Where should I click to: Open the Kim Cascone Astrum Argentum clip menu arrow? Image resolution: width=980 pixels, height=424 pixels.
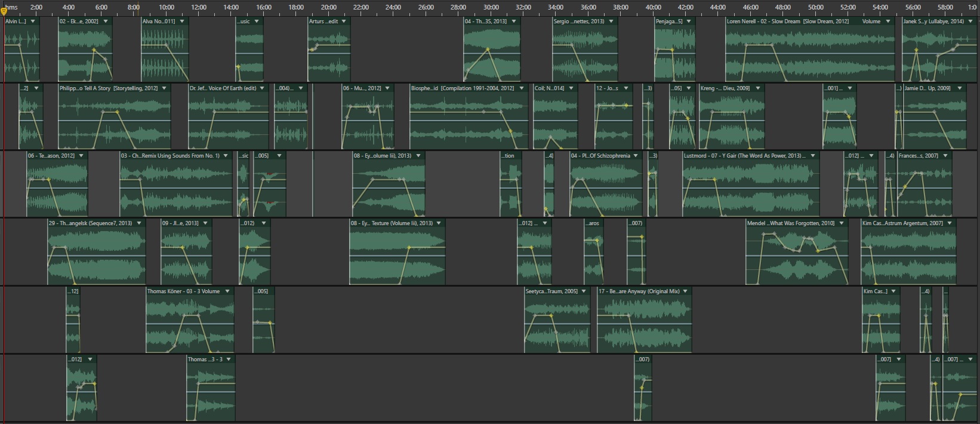pos(950,223)
